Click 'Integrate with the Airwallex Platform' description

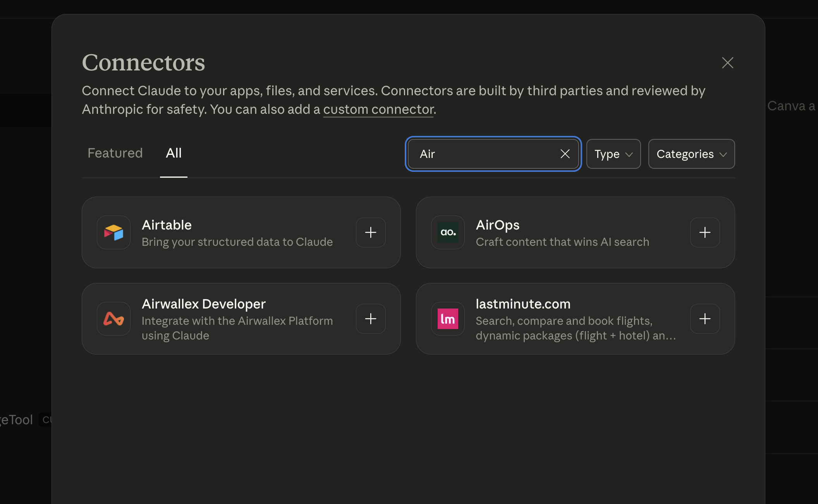(x=237, y=328)
